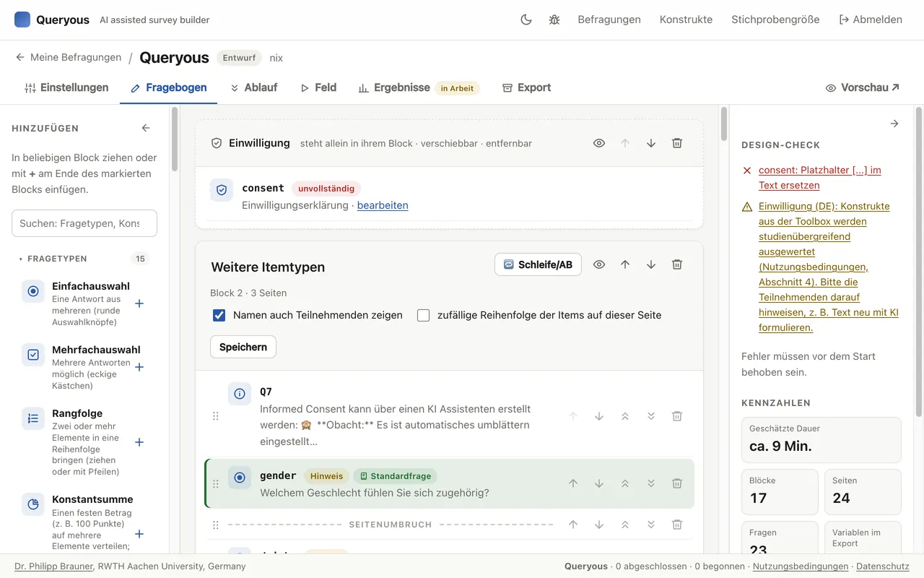Click the Speichern button
The image size is (924, 578).
[x=243, y=347]
